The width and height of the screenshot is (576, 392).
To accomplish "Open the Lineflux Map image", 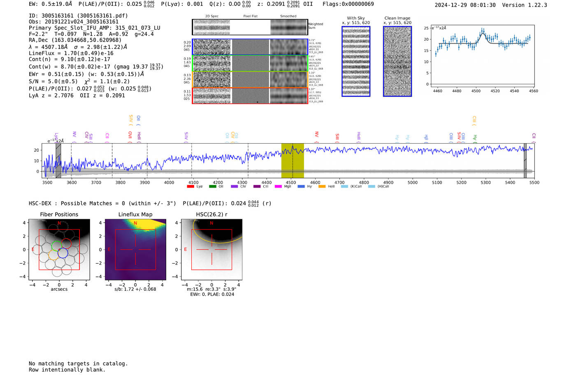I will pyautogui.click(x=135, y=249).
